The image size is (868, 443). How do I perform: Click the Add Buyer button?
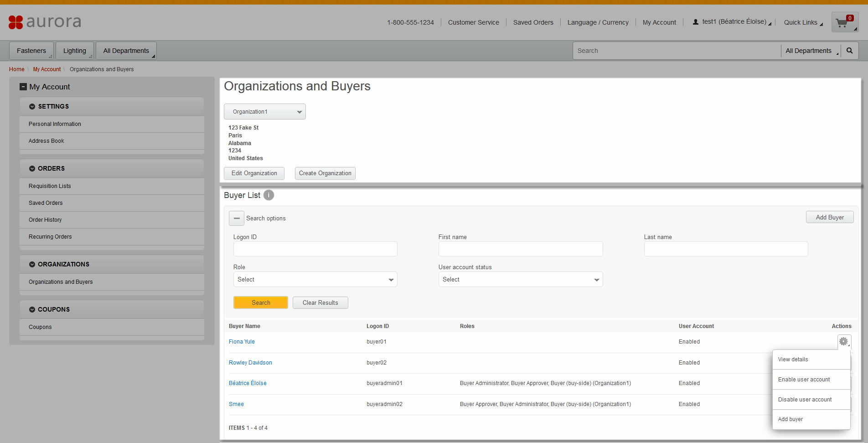click(x=829, y=217)
